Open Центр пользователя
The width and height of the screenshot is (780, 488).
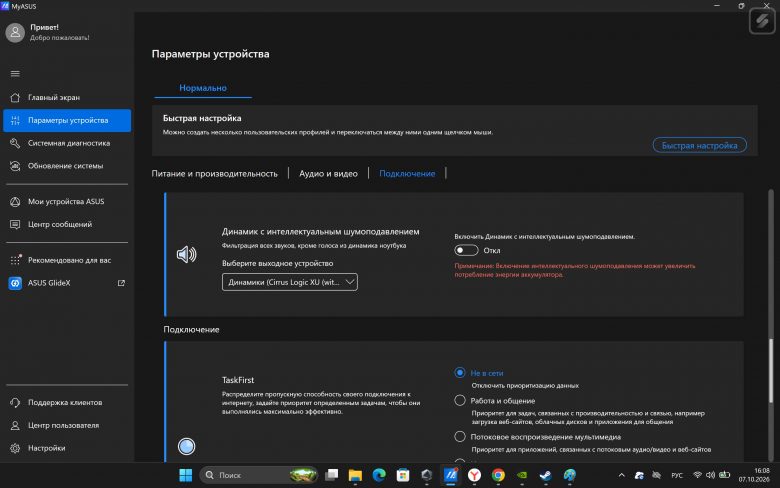[67, 425]
